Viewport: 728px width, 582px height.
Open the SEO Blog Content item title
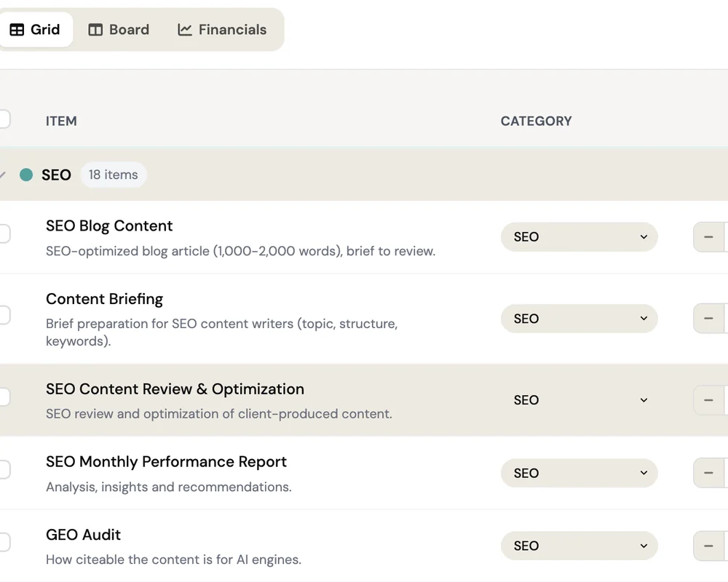[109, 226]
